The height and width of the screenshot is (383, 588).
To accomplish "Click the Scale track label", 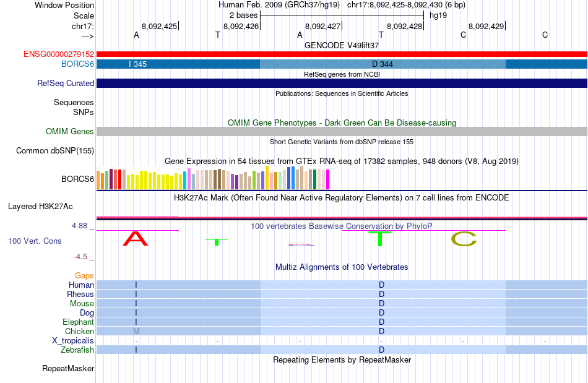I will click(84, 15).
